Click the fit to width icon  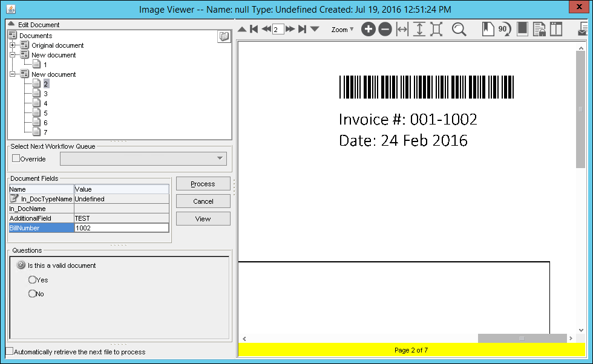(402, 29)
